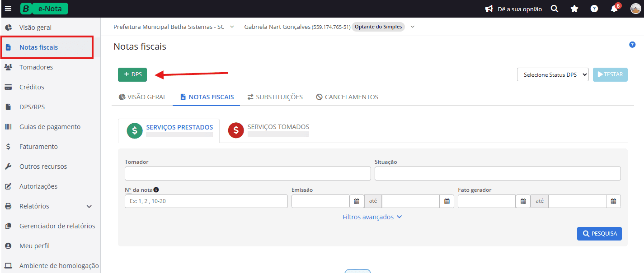Viewport: 644px width, 273px height.
Task: Click the search magnifier in the top bar
Action: point(554,9)
